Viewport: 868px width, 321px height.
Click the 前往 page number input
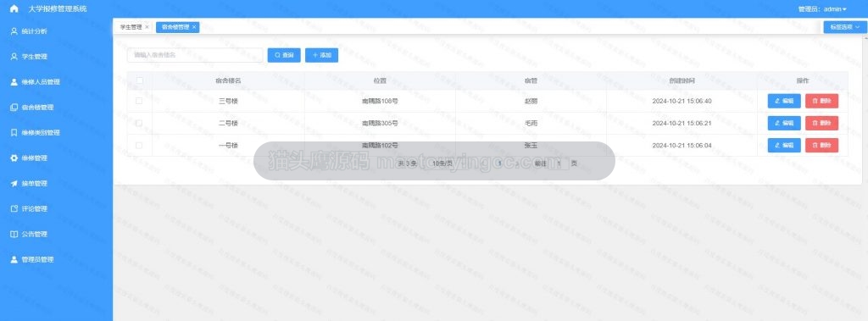tap(559, 163)
